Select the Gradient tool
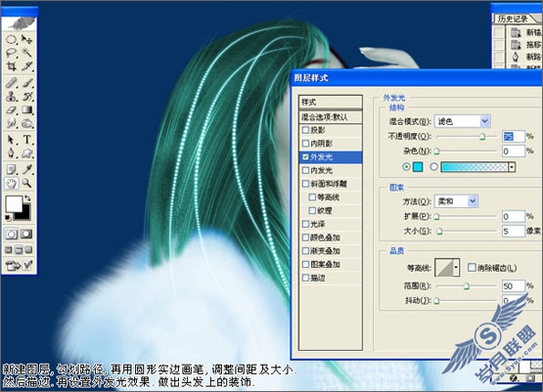Screen dimensions: 543x392 27,109
